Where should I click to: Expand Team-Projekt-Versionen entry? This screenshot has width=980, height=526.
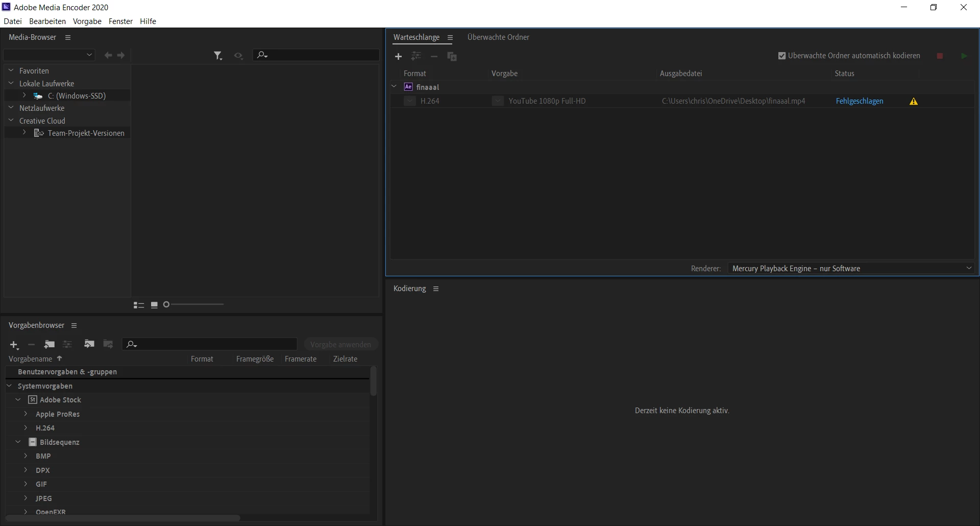(x=24, y=133)
